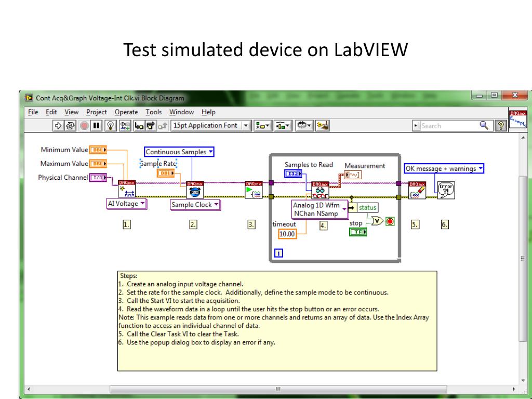532x399 pixels.
Task: Click the Steps comment text box
Action: pyautogui.click(x=277, y=321)
